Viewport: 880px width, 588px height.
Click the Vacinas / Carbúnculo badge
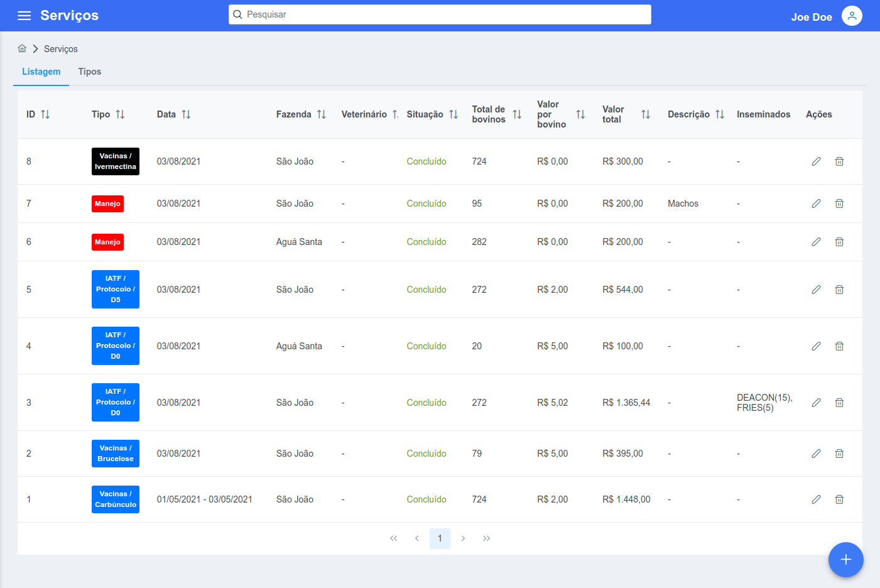[116, 499]
